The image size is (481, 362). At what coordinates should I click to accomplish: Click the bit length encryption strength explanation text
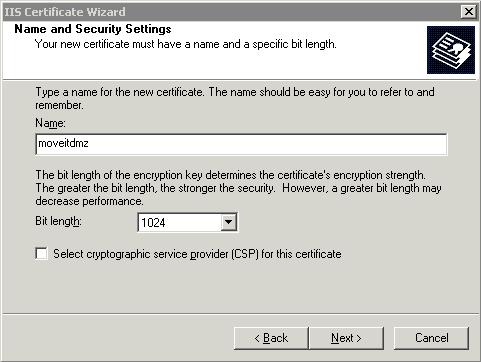pos(238,188)
